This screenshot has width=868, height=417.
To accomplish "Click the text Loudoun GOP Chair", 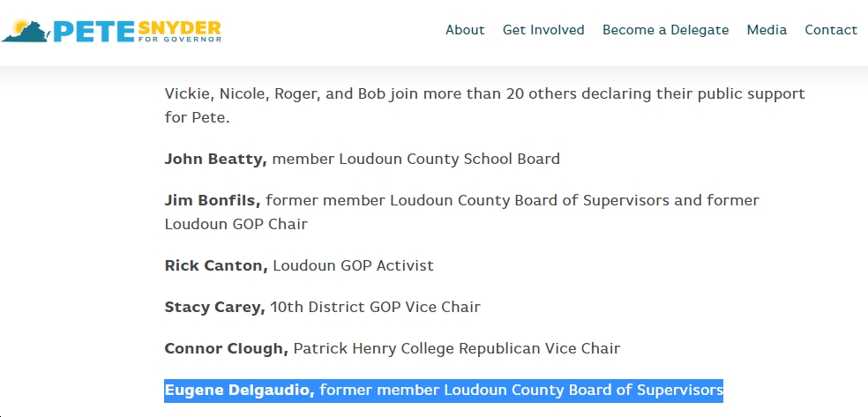I will [236, 224].
